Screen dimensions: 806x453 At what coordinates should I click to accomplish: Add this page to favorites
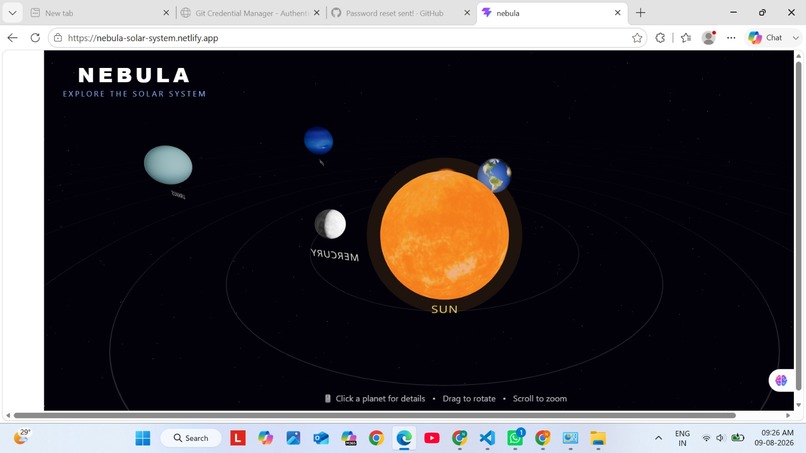coord(637,38)
